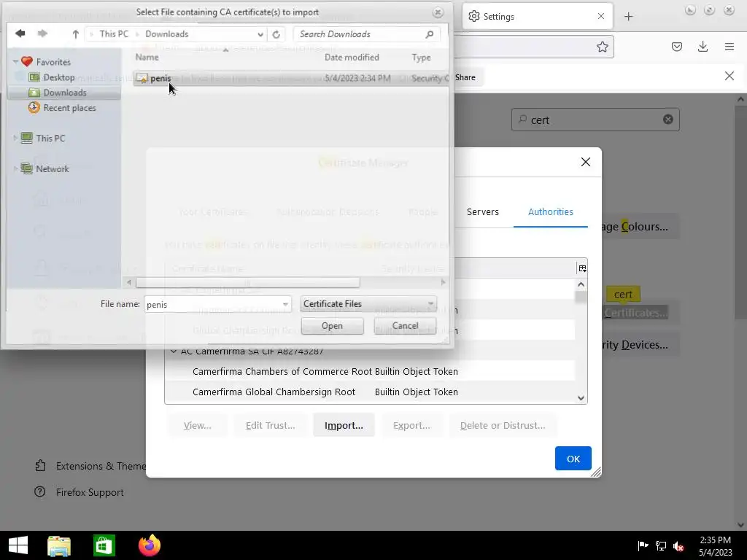The width and height of the screenshot is (747, 560).
Task: Close the file import dialog
Action: coord(438,12)
